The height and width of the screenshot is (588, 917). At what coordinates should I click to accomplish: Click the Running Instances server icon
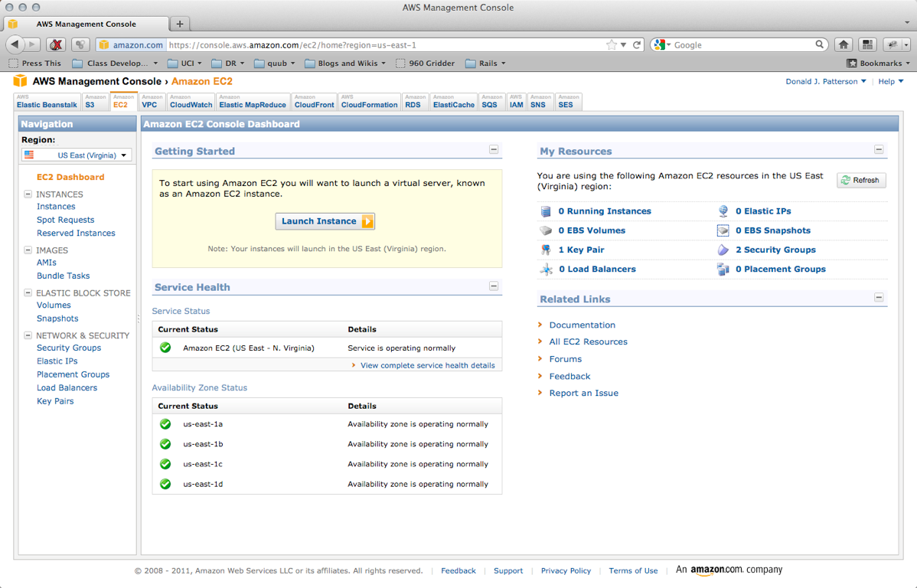(x=546, y=211)
